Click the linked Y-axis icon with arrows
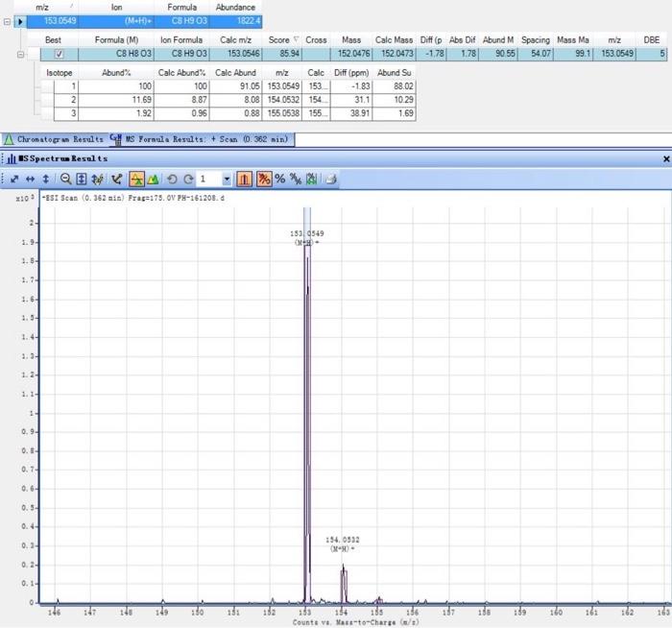 (x=97, y=180)
